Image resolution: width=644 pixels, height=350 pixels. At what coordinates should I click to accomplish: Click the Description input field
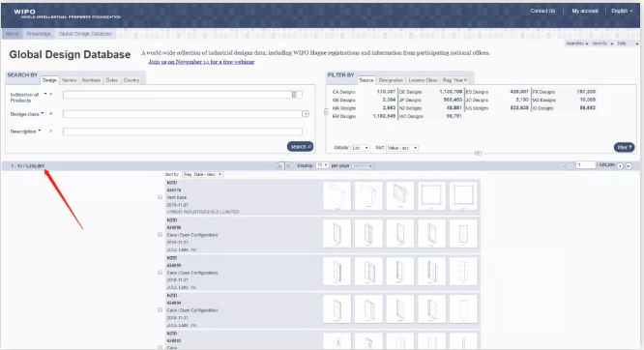(183, 131)
